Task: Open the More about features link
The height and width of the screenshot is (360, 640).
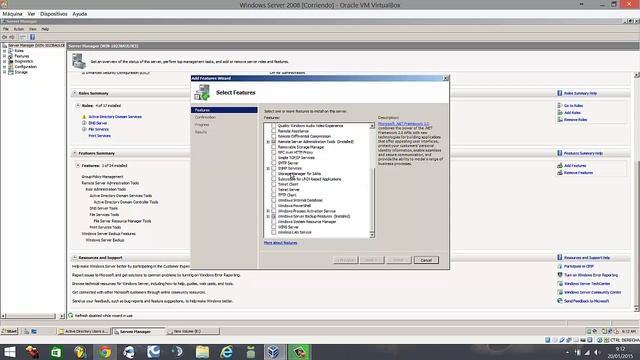Action: point(280,243)
